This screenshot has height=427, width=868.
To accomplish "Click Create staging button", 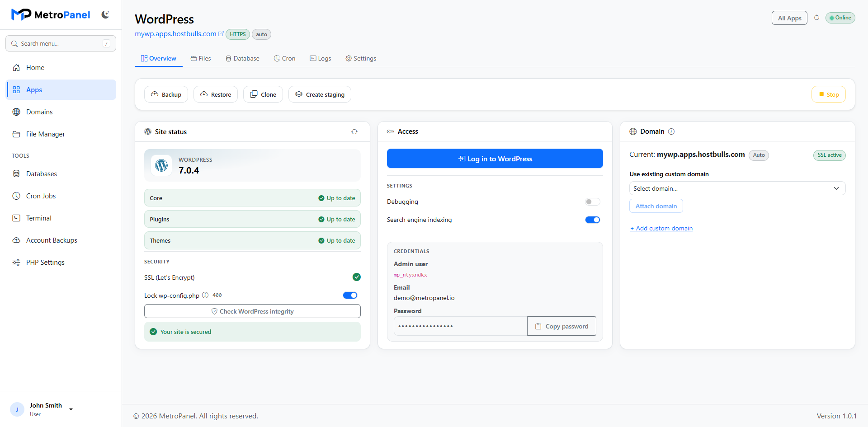I will [320, 94].
